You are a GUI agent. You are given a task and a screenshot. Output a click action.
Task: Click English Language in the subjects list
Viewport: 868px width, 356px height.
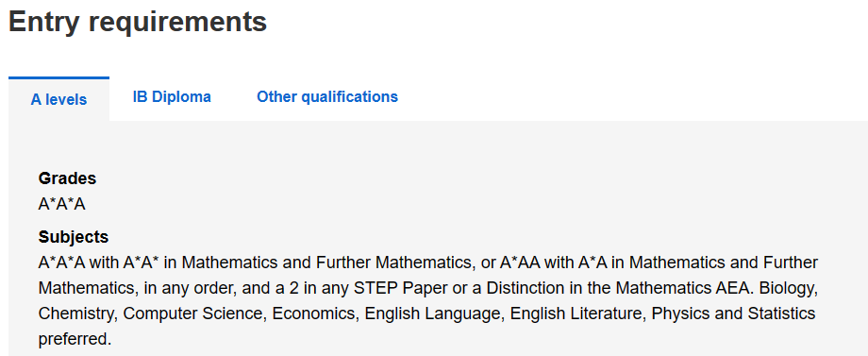[435, 314]
